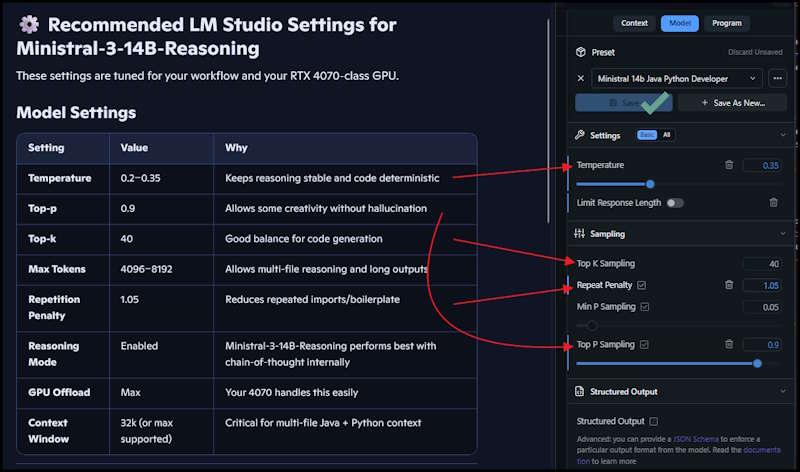
Task: Click "Reduces repeated imports/boilerplate" text
Action: point(312,300)
